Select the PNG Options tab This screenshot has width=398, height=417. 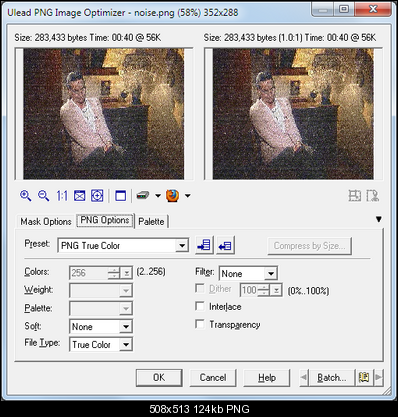pos(105,221)
